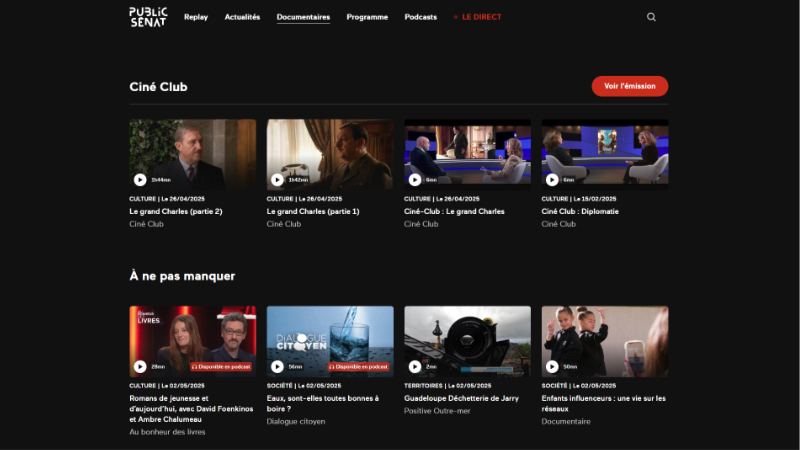This screenshot has width=800, height=450.
Task: Play the Guadeloupe Déchetterie de Jarry clip
Action: click(415, 366)
